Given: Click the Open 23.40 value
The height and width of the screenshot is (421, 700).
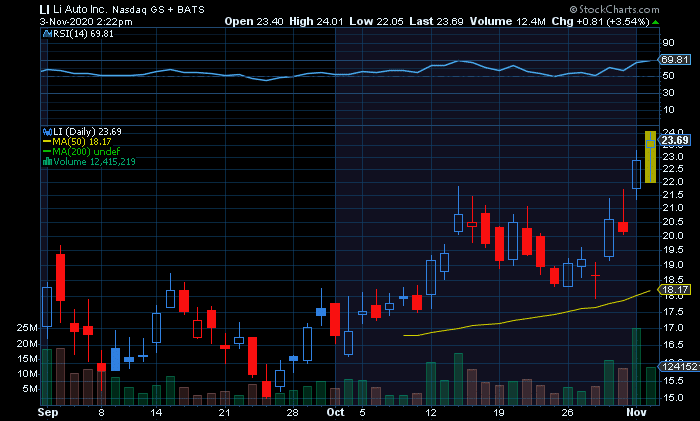Looking at the screenshot, I should pos(254,21).
